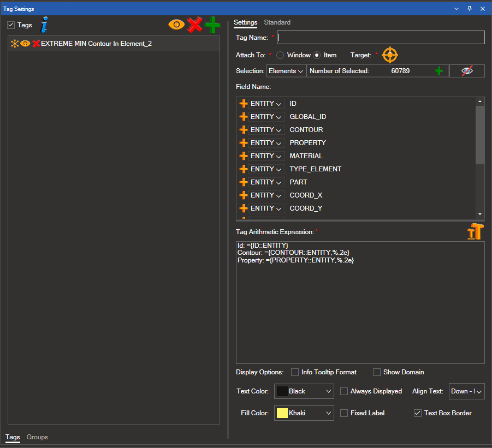Open the Elements selection dropdown
The width and height of the screenshot is (492, 448).
coord(286,71)
